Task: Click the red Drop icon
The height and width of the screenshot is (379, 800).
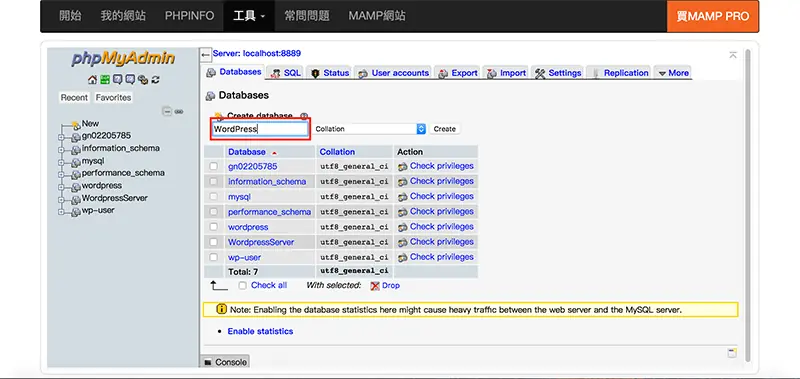Action: point(375,286)
